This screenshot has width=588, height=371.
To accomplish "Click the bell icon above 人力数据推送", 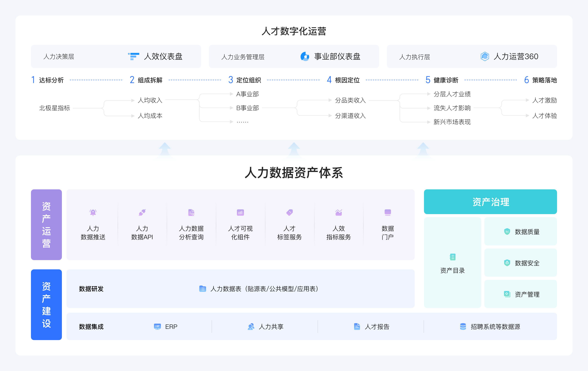I will pyautogui.click(x=93, y=212).
